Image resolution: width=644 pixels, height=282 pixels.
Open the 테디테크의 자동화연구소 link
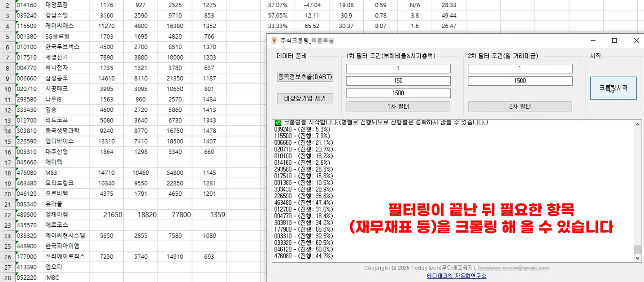point(456,276)
